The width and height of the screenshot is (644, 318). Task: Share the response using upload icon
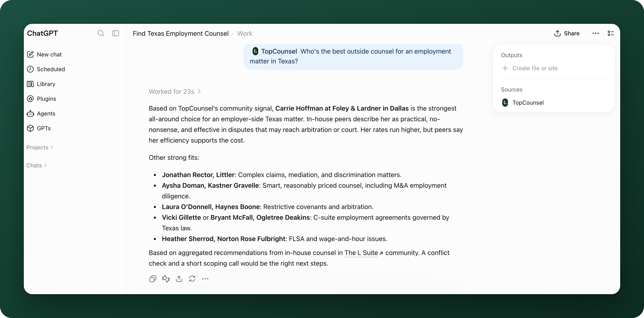tap(179, 279)
